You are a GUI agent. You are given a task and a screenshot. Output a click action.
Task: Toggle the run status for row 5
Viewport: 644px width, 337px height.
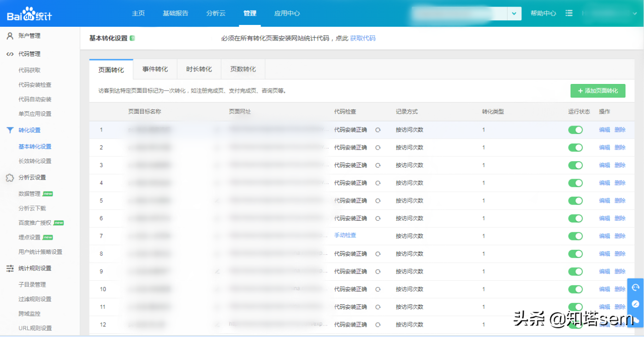point(575,201)
